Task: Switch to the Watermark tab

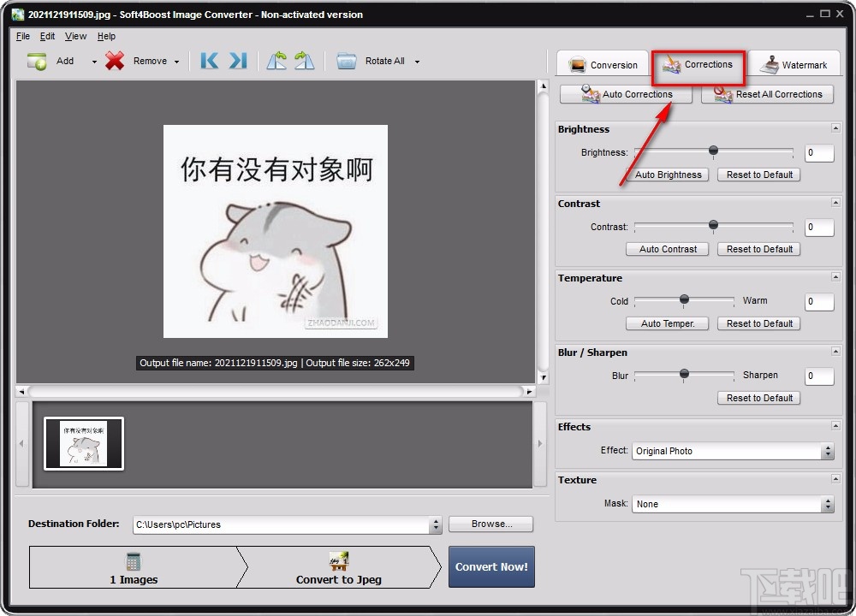Action: 795,63
